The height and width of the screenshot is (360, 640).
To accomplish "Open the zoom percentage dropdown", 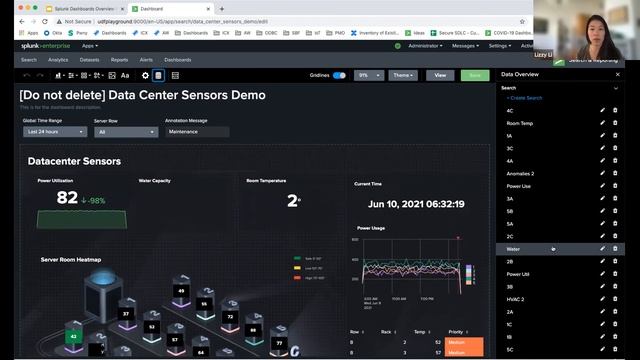I will [369, 76].
